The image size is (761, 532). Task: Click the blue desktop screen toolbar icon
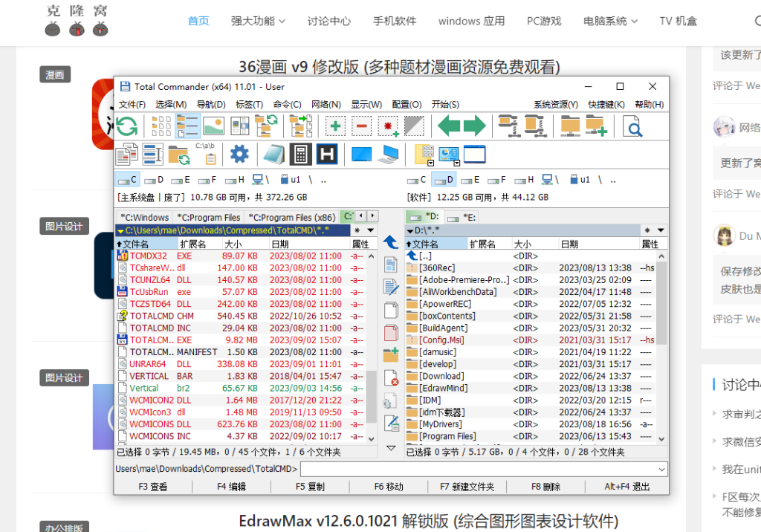(x=361, y=155)
